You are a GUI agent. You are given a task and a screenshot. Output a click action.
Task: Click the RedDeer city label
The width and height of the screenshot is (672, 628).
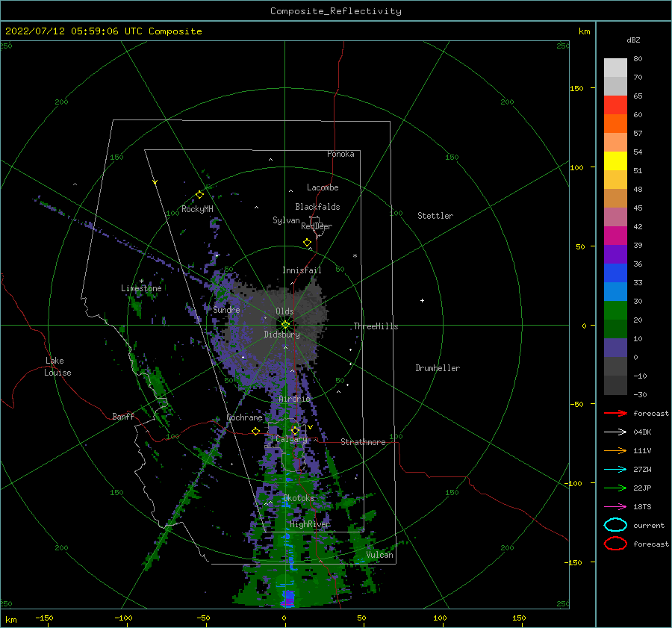click(x=317, y=226)
